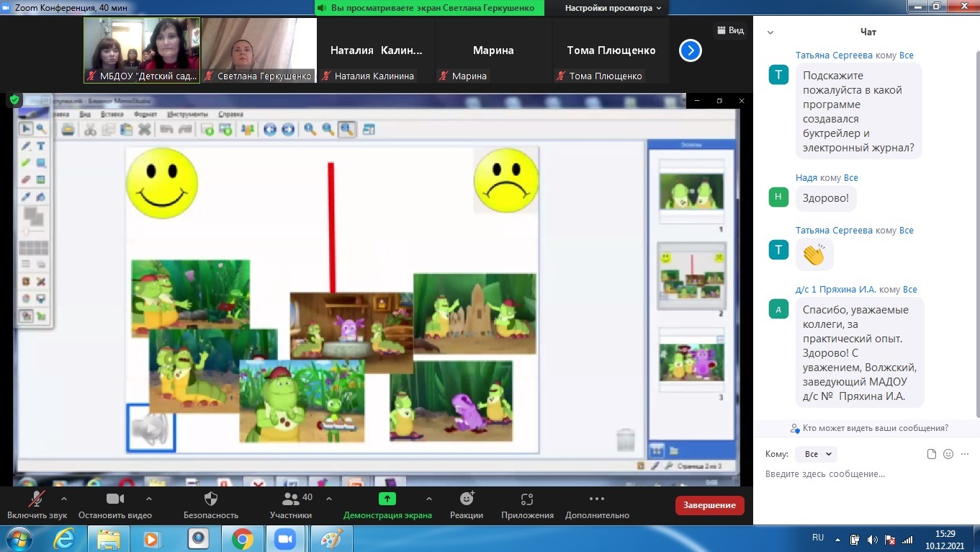Open the Вид menu in MimioStudio
This screenshot has width=980, height=552.
tap(85, 114)
